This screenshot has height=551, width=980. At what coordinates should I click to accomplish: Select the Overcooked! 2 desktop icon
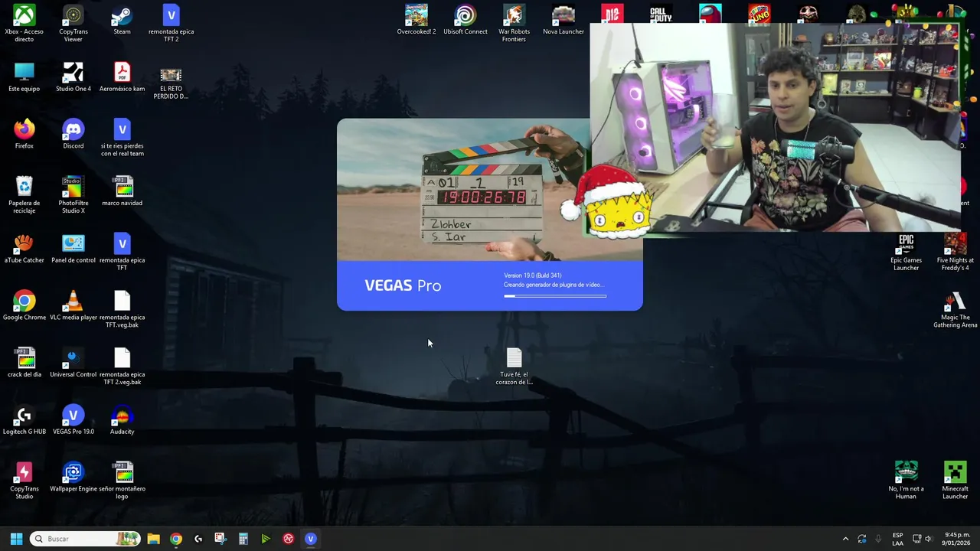point(416,20)
